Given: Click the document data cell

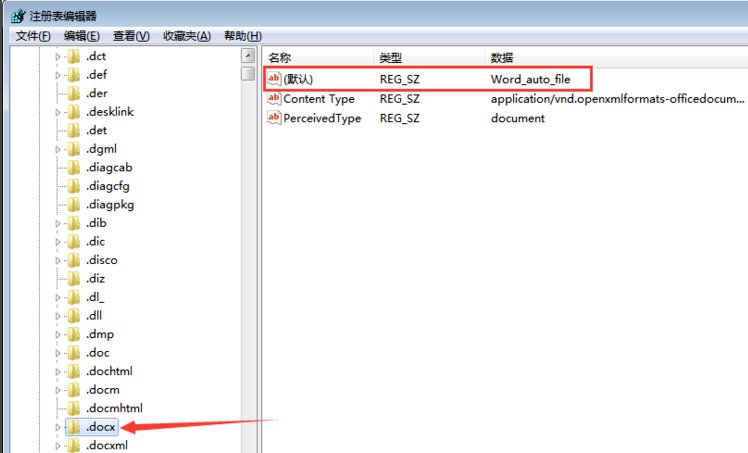Looking at the screenshot, I should tap(518, 118).
